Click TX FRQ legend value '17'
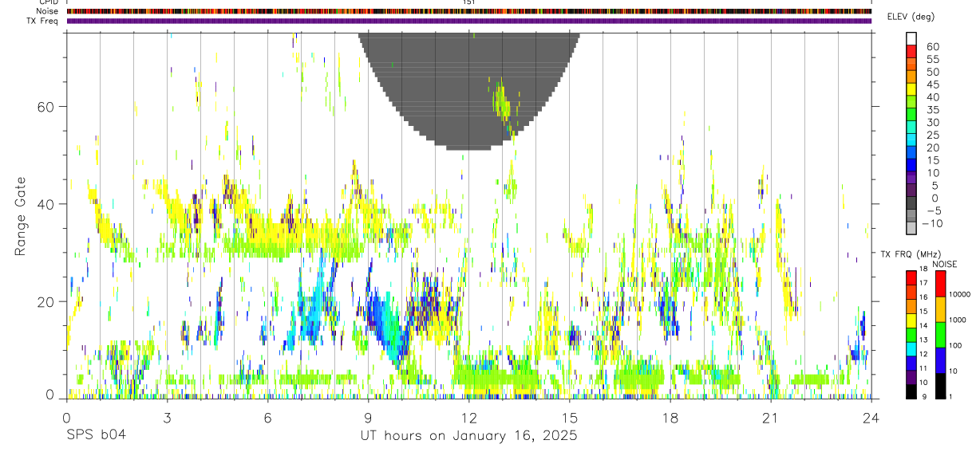This screenshot has width=980, height=452. 925,283
